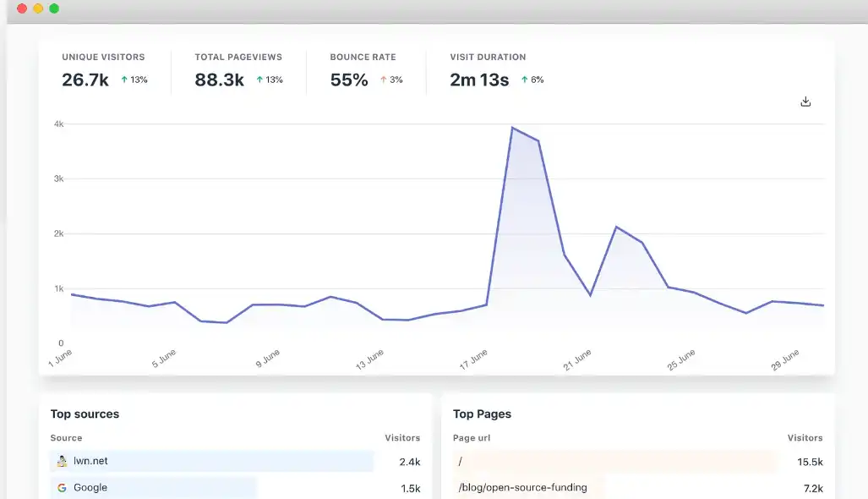Click Visitors header in Top sources

click(x=402, y=437)
